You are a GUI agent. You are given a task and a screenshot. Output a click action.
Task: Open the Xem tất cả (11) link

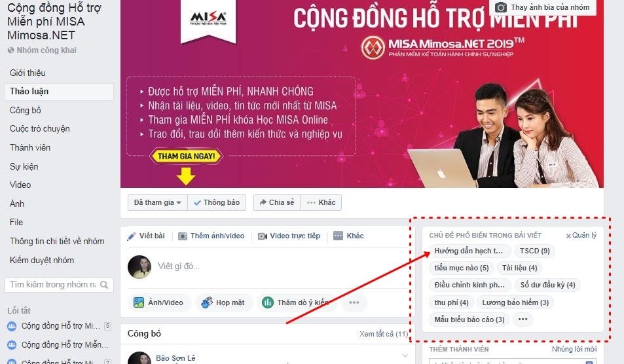[384, 334]
